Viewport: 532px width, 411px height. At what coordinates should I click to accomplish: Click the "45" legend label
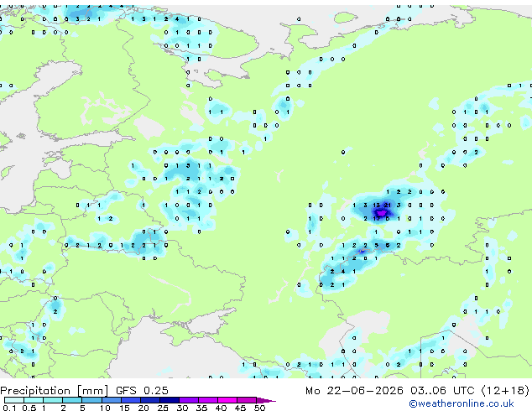point(240,408)
